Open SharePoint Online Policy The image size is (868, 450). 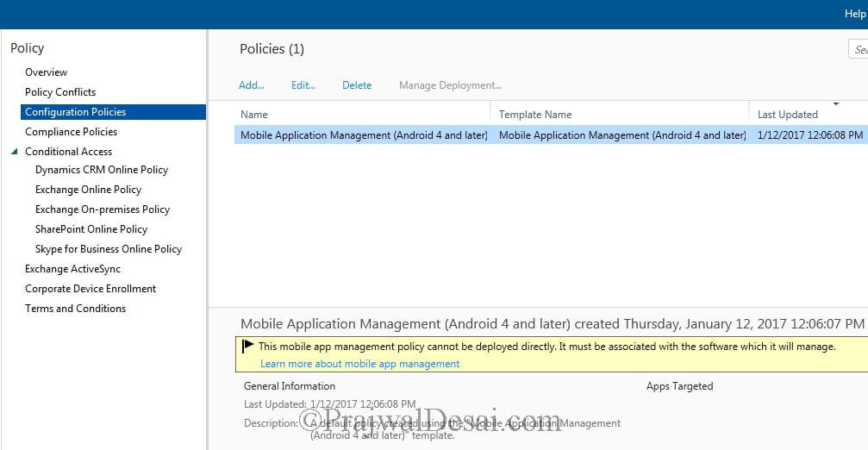click(x=91, y=229)
